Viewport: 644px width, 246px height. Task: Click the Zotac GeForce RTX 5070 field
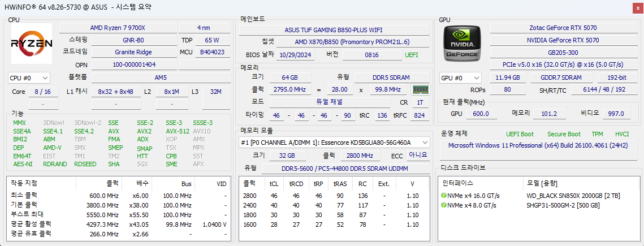point(563,28)
